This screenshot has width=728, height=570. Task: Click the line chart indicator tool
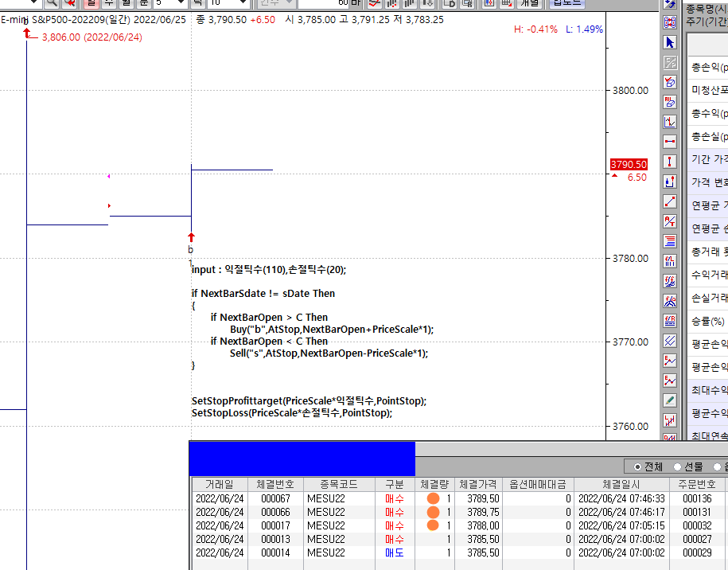point(670,122)
